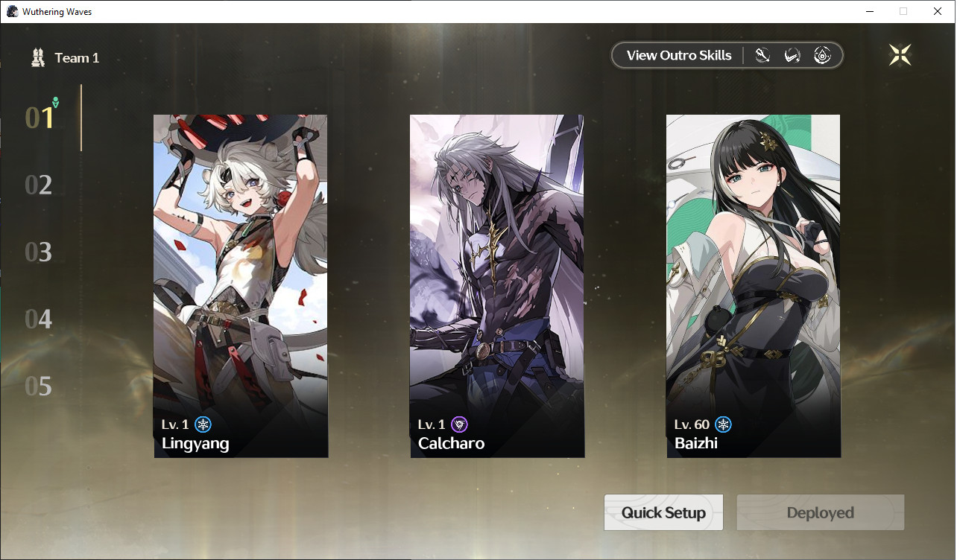Select the Calcharo character card
Screen dimensions: 960x560
(x=497, y=286)
